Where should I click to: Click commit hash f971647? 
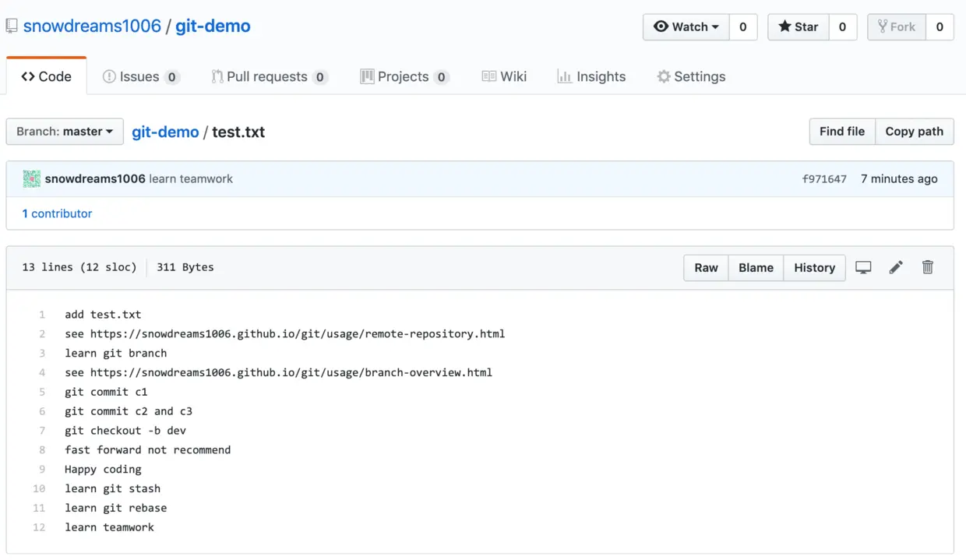[x=825, y=178]
